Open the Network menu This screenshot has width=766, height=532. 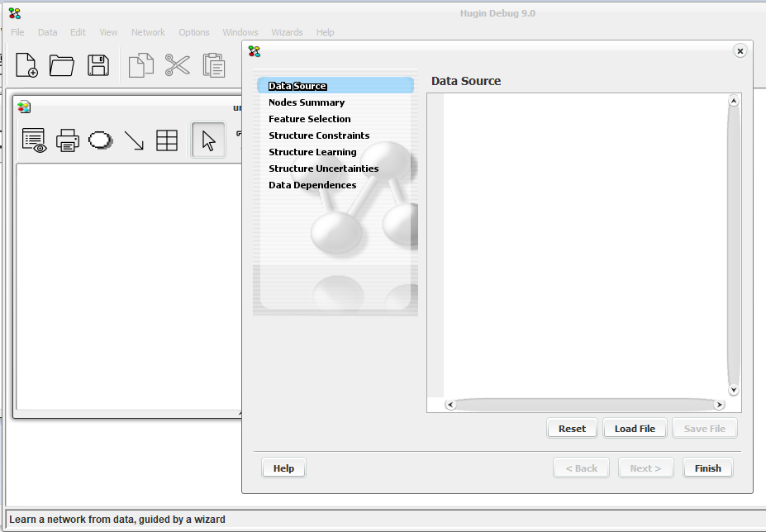point(148,32)
